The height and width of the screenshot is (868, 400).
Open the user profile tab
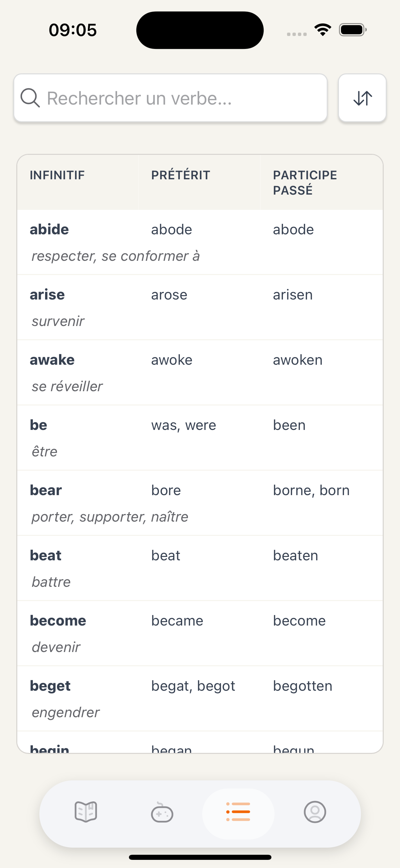click(x=315, y=812)
